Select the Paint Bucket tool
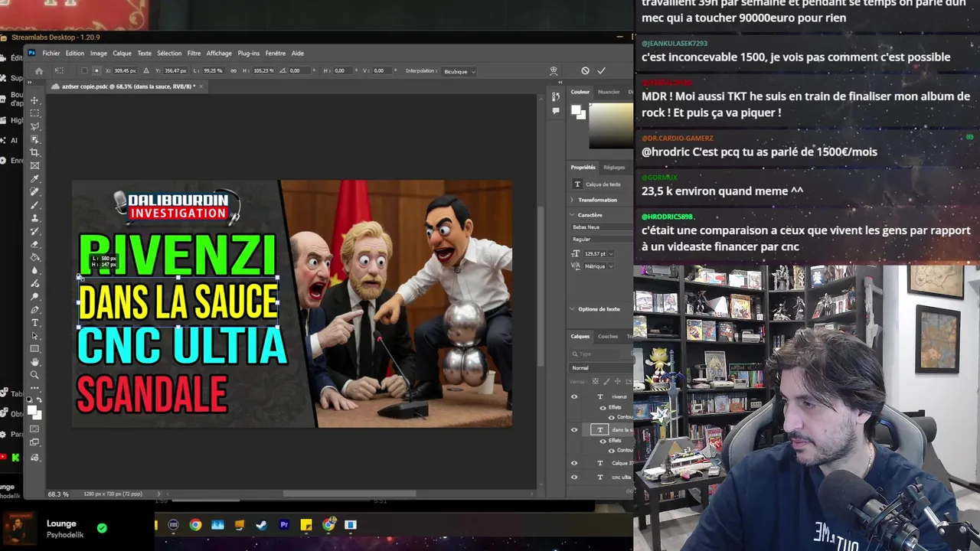This screenshot has width=980, height=551. [x=34, y=256]
